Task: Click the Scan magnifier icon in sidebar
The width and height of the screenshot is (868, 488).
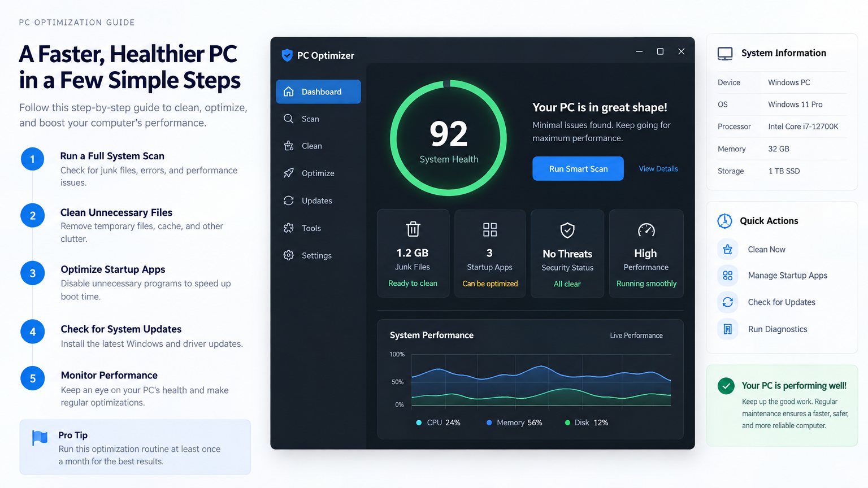Action: 289,119
